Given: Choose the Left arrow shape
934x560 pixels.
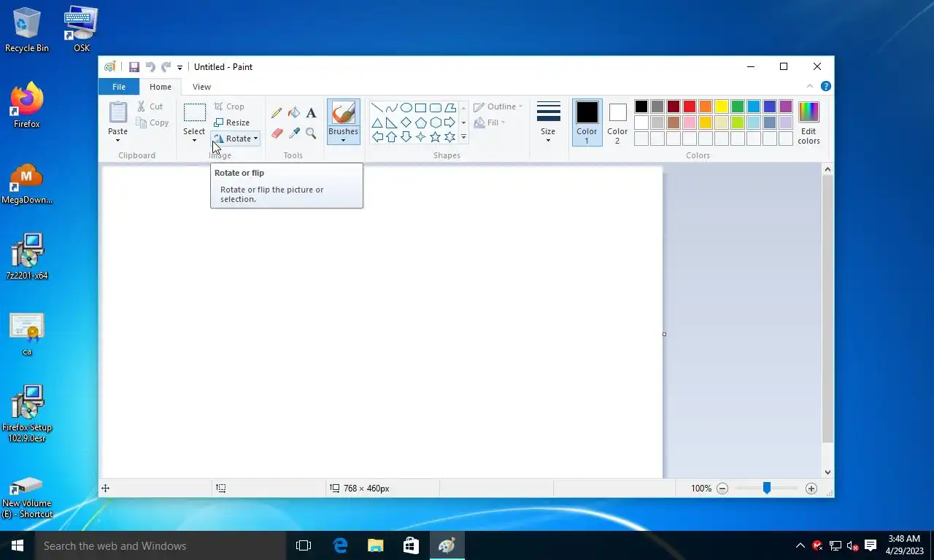Looking at the screenshot, I should [x=377, y=137].
